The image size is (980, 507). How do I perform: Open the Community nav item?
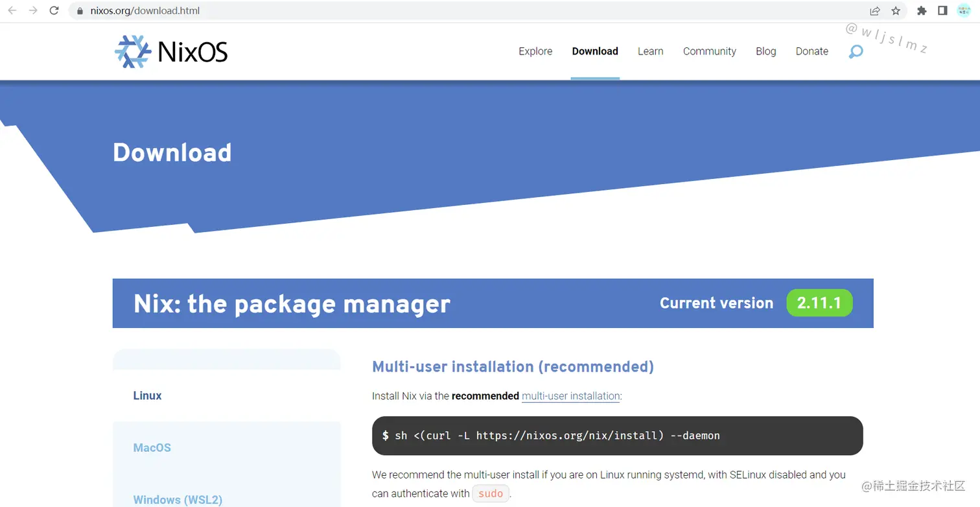(x=710, y=51)
